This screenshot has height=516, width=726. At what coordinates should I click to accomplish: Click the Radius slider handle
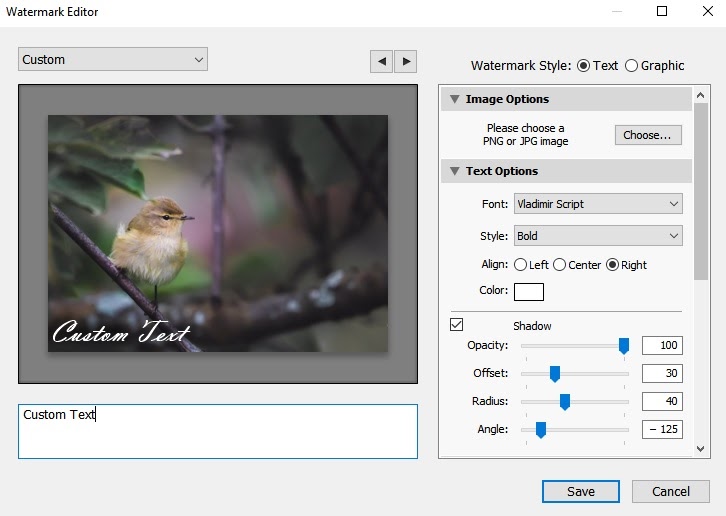point(564,402)
